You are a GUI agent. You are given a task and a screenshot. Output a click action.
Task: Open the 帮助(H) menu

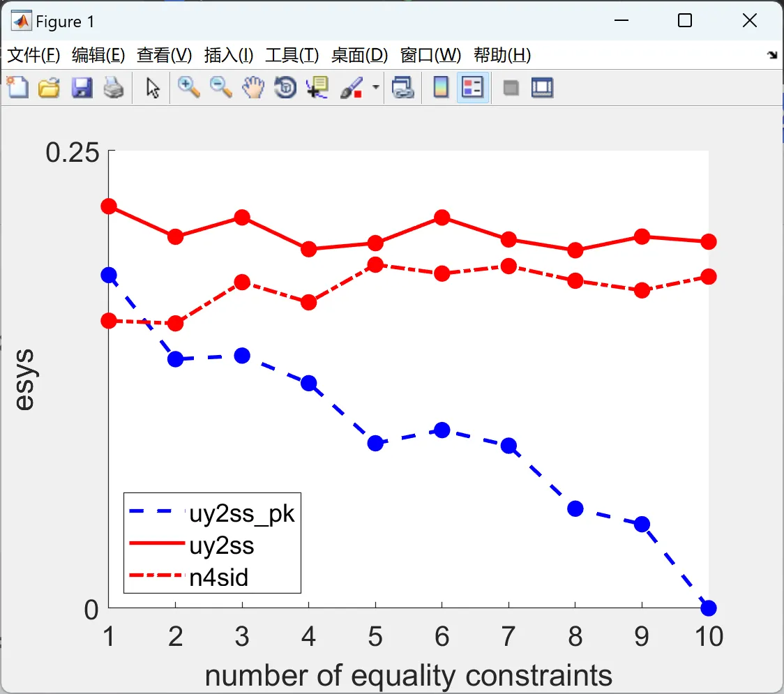point(502,55)
